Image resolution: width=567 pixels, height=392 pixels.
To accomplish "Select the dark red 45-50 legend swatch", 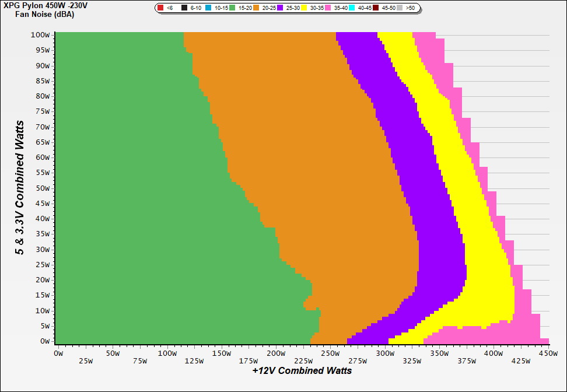I will click(x=376, y=8).
